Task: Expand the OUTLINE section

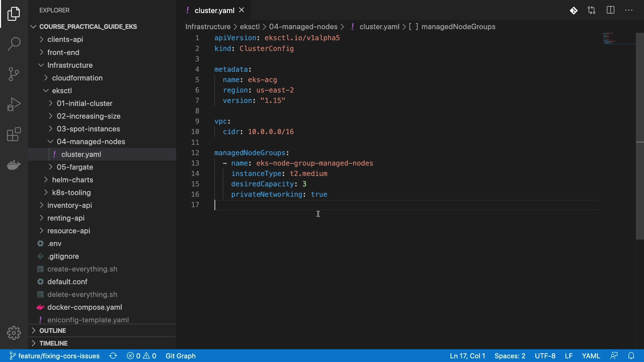Action: click(x=53, y=330)
